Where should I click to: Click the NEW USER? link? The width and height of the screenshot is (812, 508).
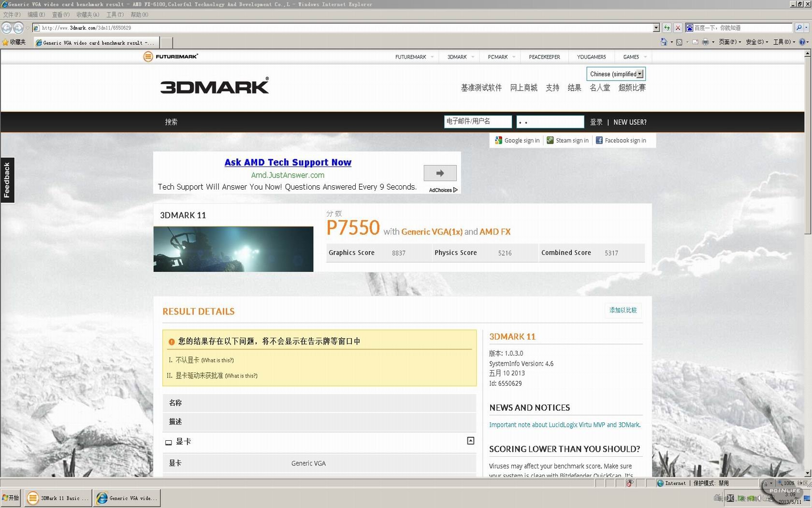pyautogui.click(x=630, y=122)
